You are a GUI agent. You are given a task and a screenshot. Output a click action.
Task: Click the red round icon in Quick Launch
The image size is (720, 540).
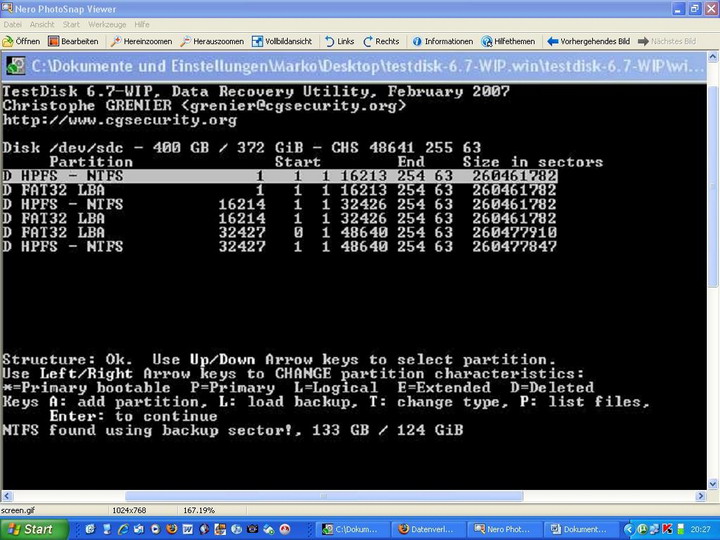pyautogui.click(x=285, y=529)
